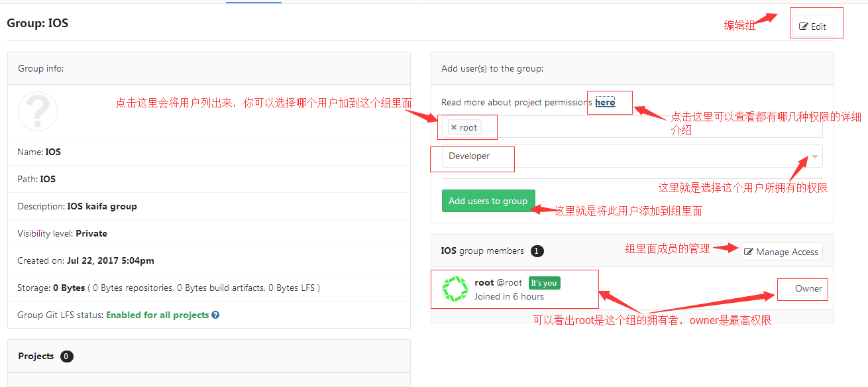868x387 pixels.
Task: Click the Projects count badge showing 0
Action: coord(66,357)
